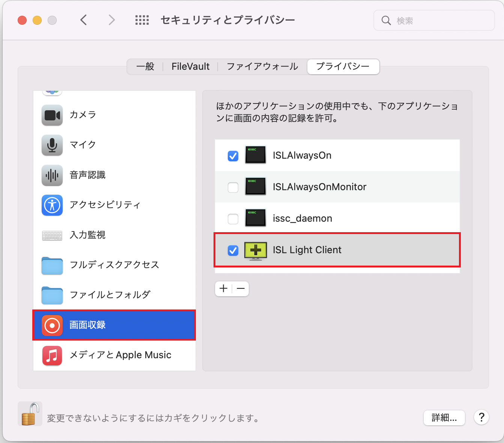
Task: Select カメラ text in sidebar
Action: point(83,115)
